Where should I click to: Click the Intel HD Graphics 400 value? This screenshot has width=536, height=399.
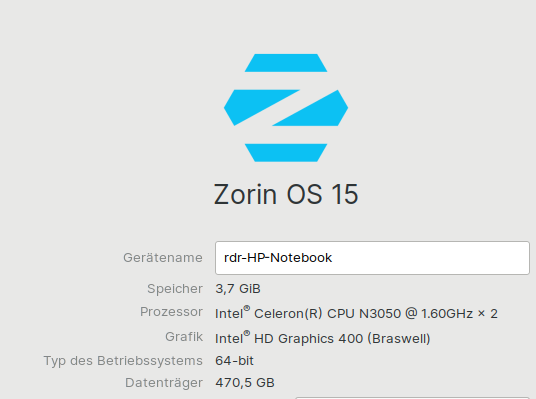click(x=289, y=338)
